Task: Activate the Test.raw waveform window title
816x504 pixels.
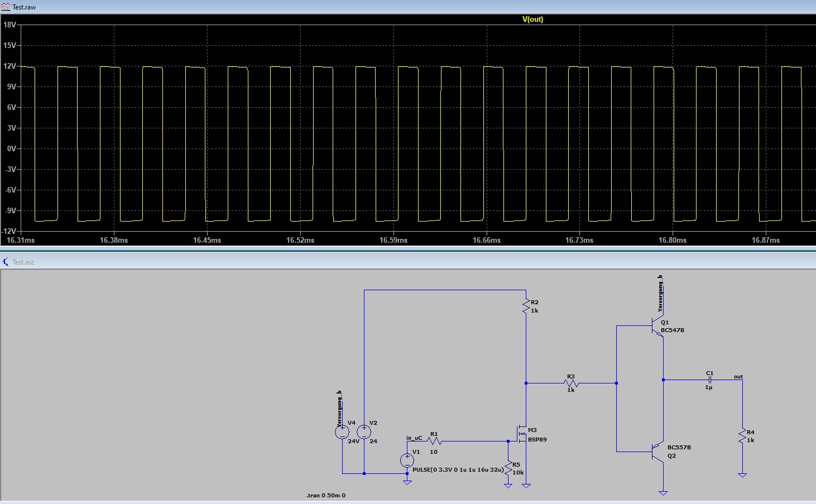Action: (x=24, y=7)
